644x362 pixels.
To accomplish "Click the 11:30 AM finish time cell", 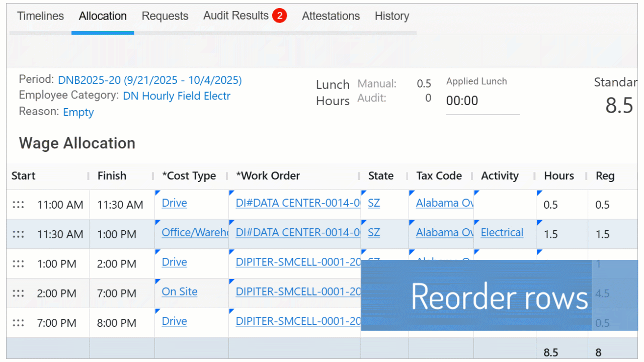I will (x=120, y=205).
